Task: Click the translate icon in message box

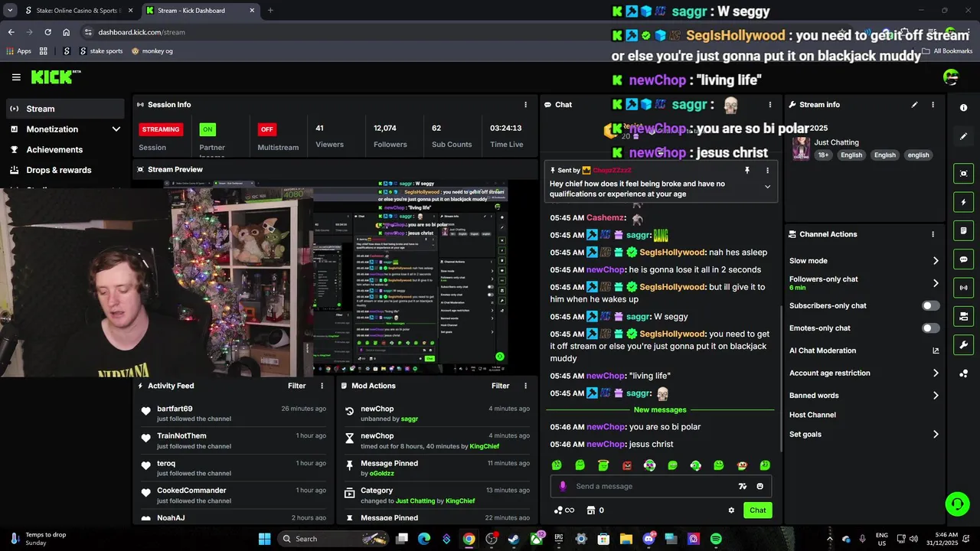Action: click(x=742, y=486)
